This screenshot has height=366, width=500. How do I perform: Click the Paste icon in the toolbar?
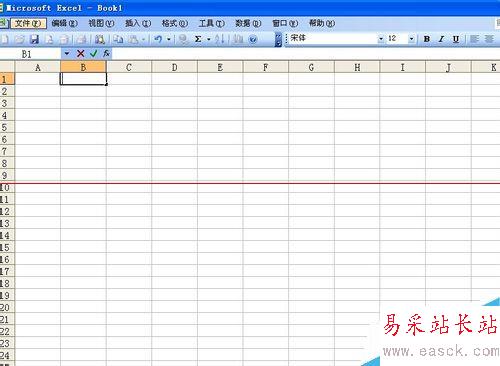point(133,39)
